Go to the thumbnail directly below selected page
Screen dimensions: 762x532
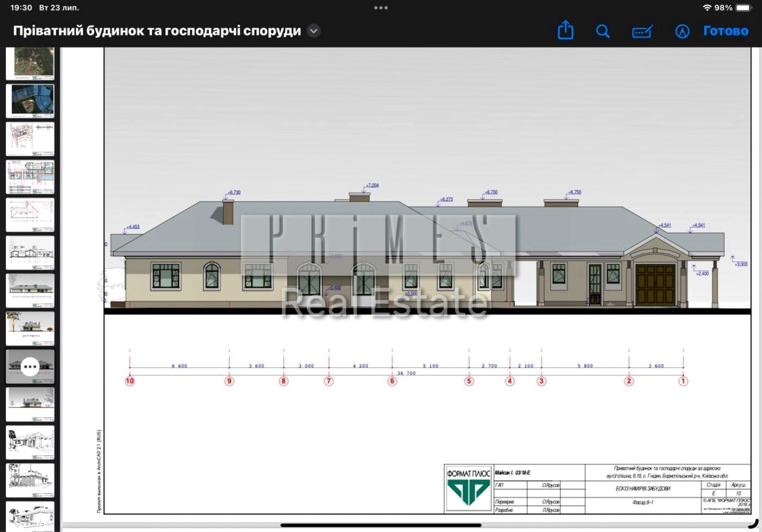coord(30,404)
